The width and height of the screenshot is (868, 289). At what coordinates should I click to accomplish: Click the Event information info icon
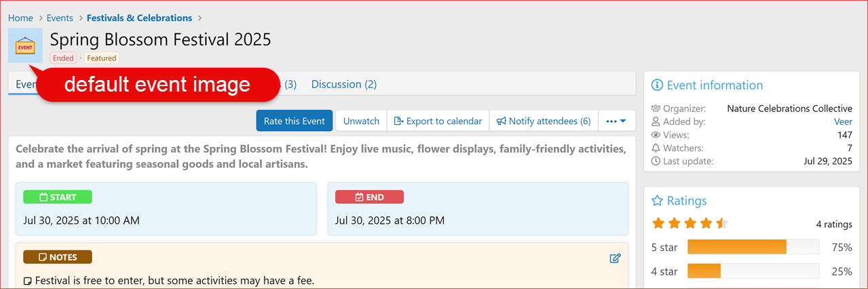pyautogui.click(x=656, y=85)
